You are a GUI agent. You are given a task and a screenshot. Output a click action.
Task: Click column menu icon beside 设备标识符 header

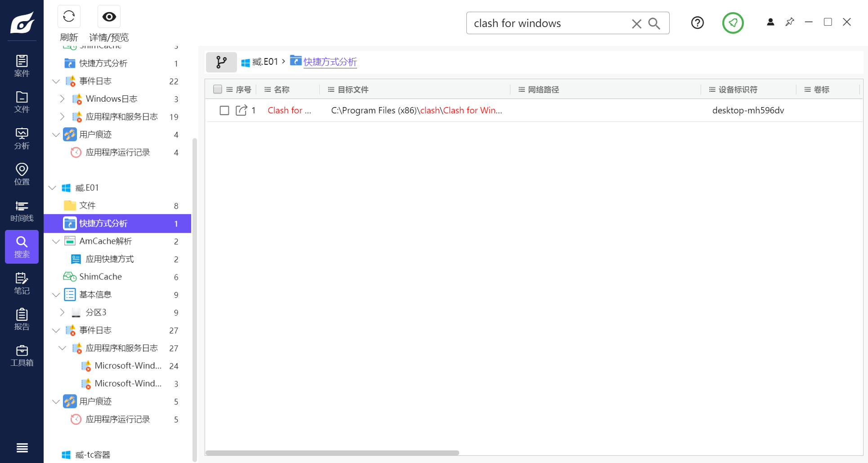[x=712, y=90]
